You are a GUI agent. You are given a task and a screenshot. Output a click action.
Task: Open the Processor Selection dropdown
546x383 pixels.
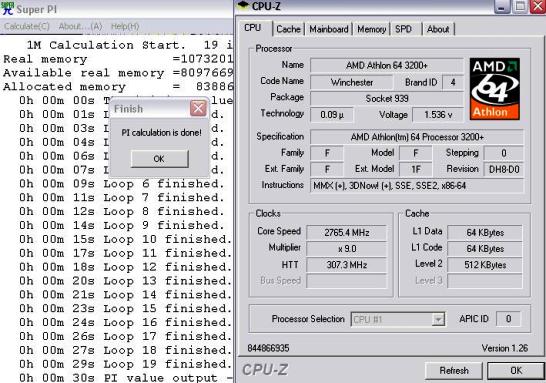click(x=438, y=319)
